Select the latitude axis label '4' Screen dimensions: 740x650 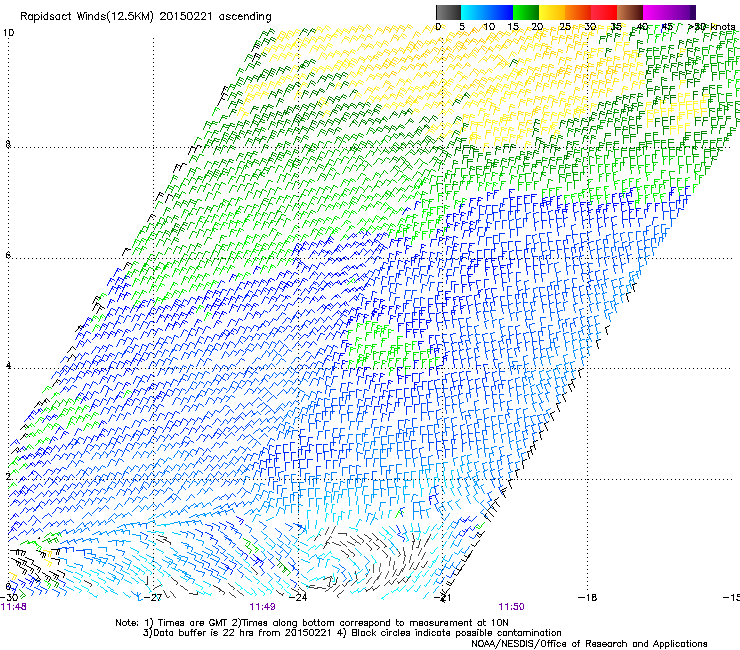(x=8, y=365)
